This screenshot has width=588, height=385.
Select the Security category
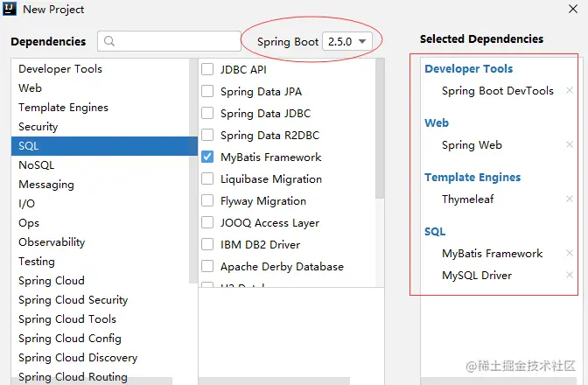click(x=38, y=127)
